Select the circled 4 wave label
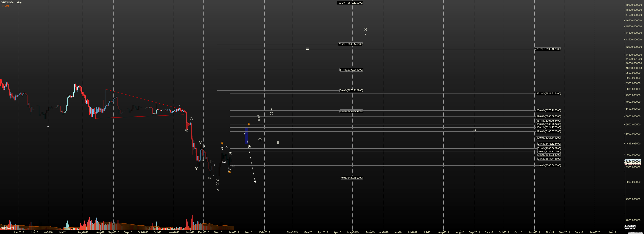The height and width of the screenshot is (234, 644). click(260, 140)
